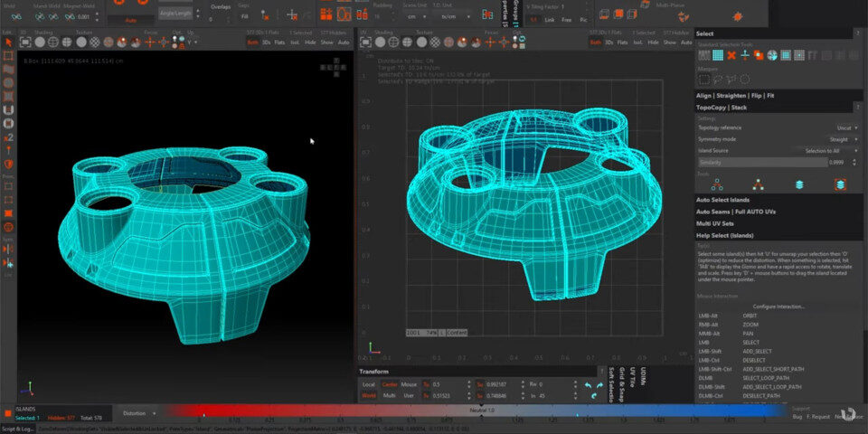Select the orange shield icon in left toolbar
This screenshot has height=434, width=868.
pyautogui.click(x=8, y=165)
